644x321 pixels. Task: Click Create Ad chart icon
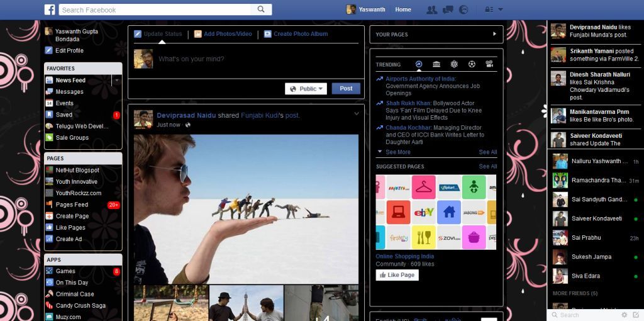pos(49,239)
